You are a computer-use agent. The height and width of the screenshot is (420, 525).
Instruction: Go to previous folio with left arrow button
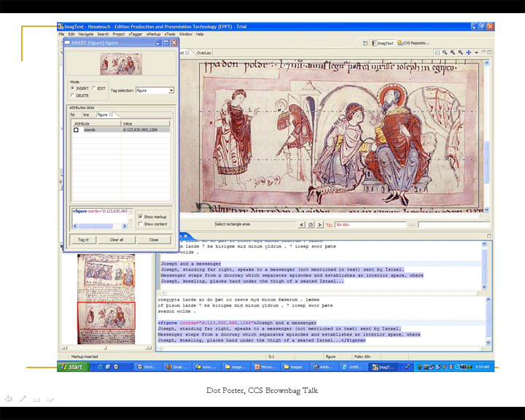click(x=301, y=225)
